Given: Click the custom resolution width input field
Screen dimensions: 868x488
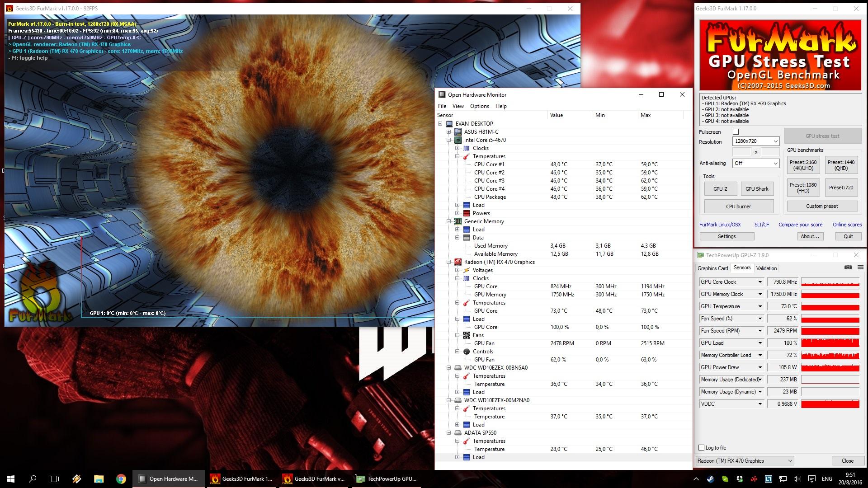Looking at the screenshot, I should tap(741, 152).
